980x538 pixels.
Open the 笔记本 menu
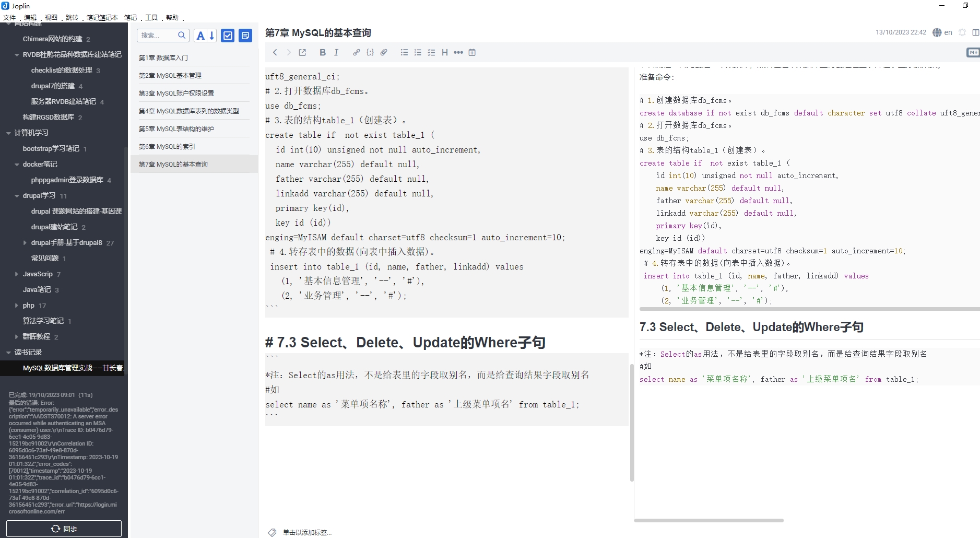[102, 17]
